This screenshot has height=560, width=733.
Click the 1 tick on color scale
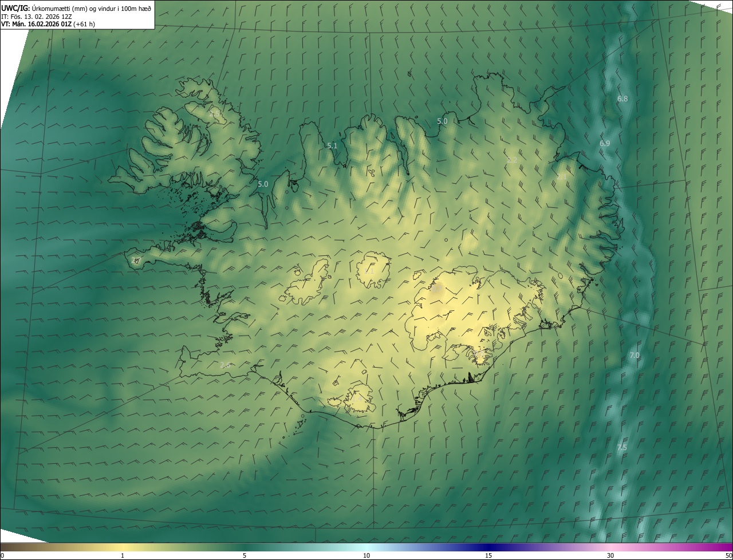123,555
